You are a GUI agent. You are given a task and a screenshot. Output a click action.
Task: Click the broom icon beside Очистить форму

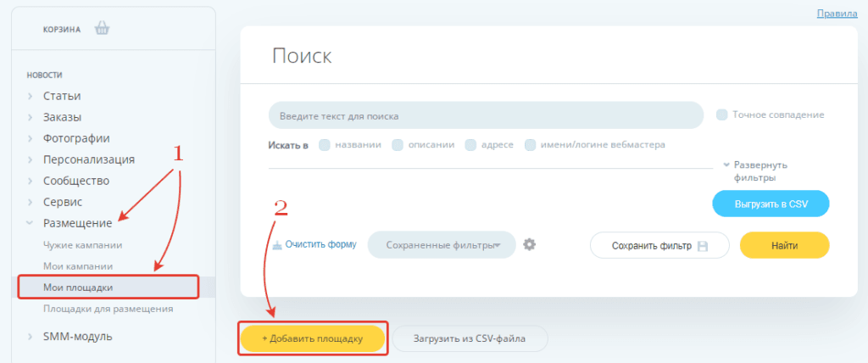pyautogui.click(x=277, y=244)
